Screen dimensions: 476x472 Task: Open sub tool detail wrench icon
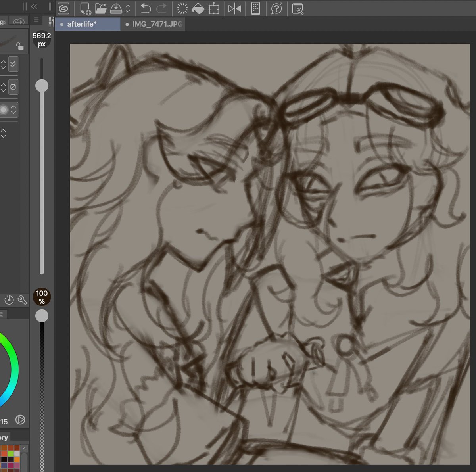[x=22, y=300]
